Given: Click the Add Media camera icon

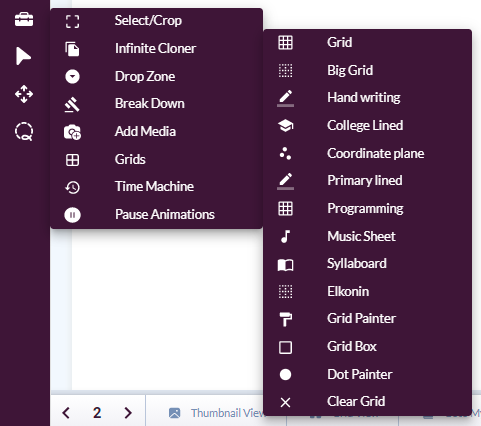Looking at the screenshot, I should (72, 132).
